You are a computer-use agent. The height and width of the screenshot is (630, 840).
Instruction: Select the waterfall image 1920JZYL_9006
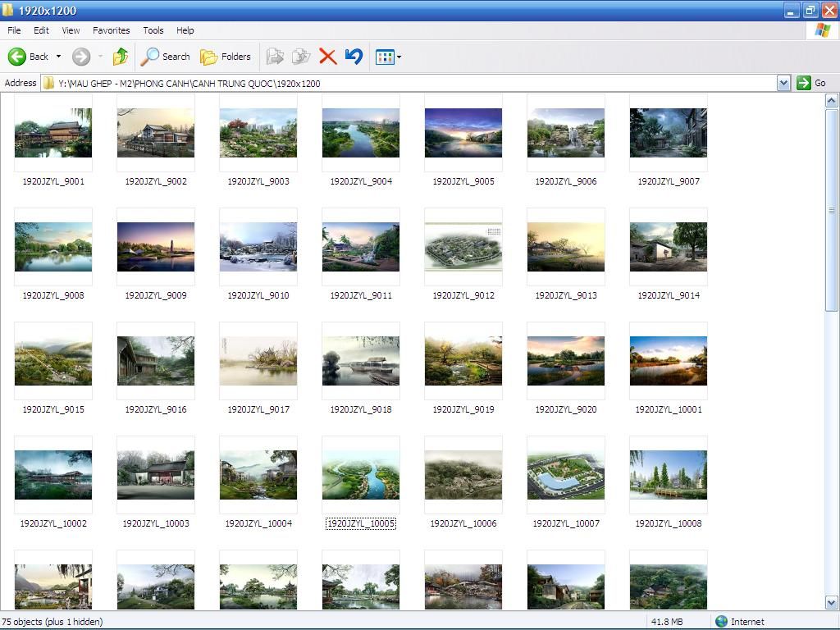[x=566, y=133]
